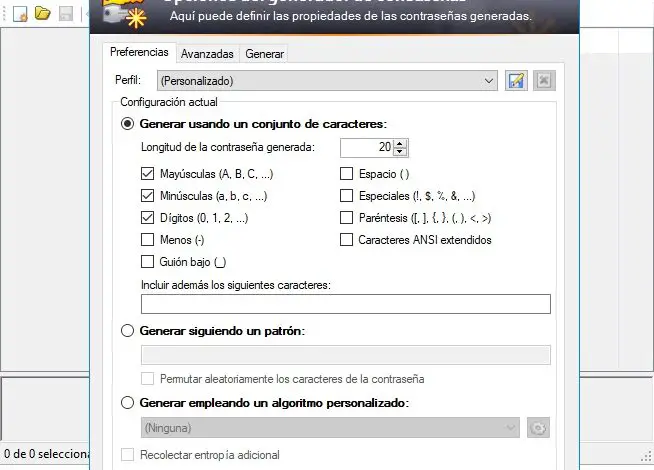
Task: Enable the Minúsculas (a, b, c, ...) checkbox
Action: tap(149, 196)
